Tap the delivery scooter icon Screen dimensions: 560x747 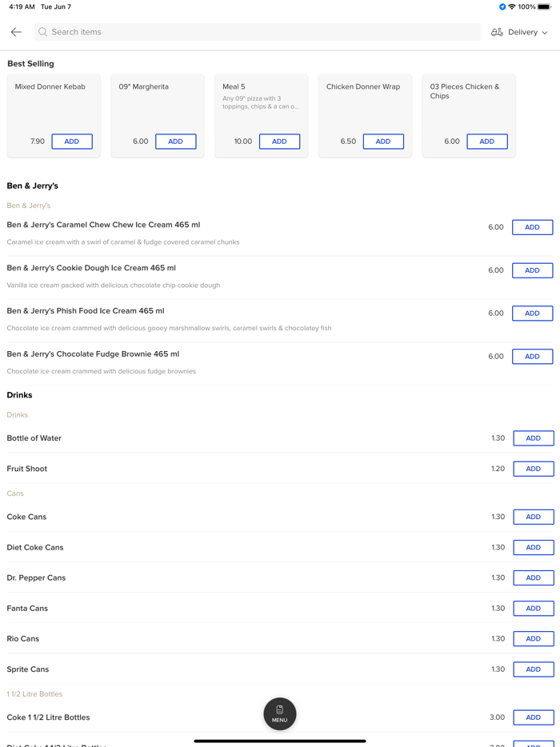497,32
